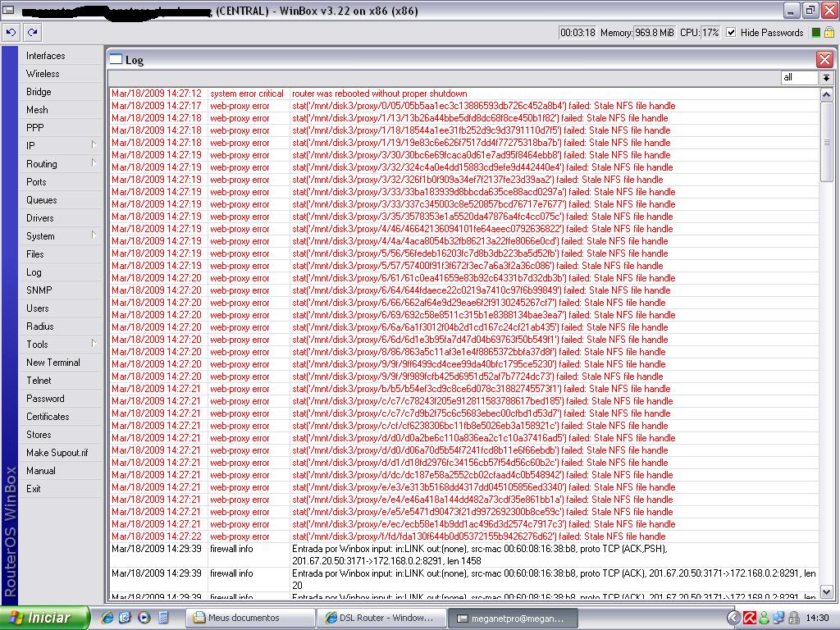Image resolution: width=840 pixels, height=630 pixels.
Task: Click the meganetpro WinBox taskbar button
Action: coord(513,618)
